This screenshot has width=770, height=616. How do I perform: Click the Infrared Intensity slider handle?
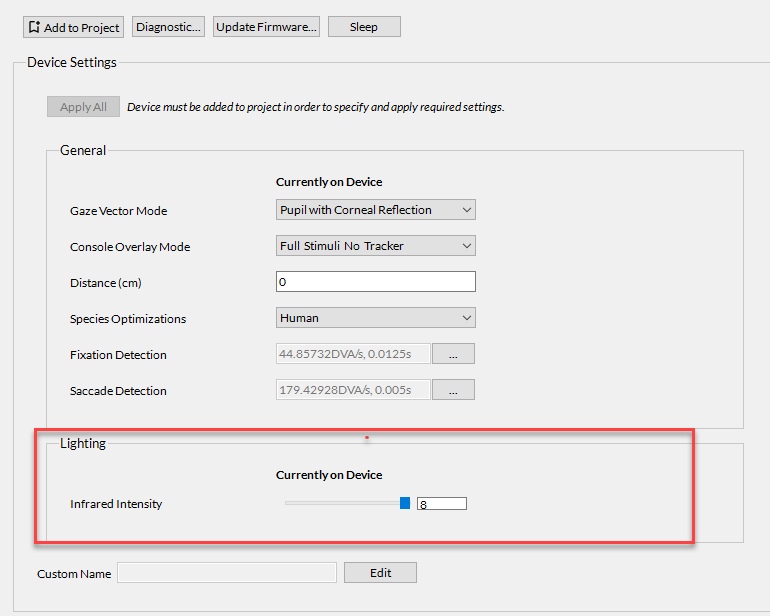click(405, 503)
